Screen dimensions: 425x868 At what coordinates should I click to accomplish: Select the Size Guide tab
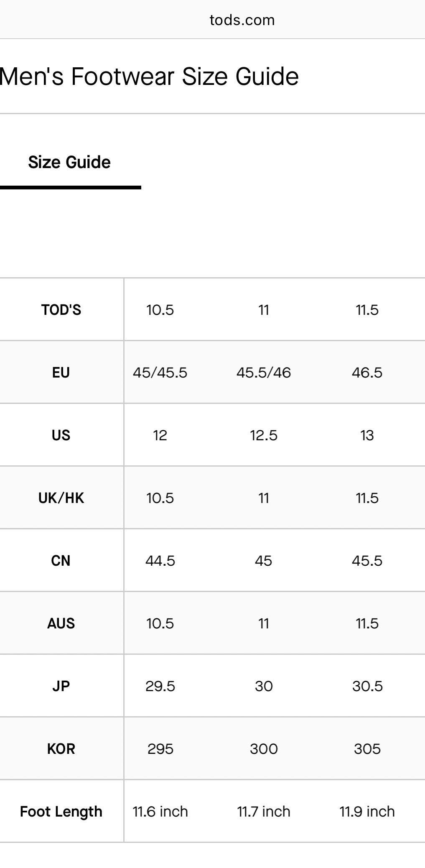(69, 162)
